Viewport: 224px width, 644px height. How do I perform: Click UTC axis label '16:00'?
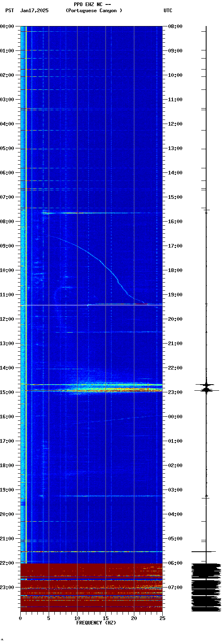pos(175,222)
